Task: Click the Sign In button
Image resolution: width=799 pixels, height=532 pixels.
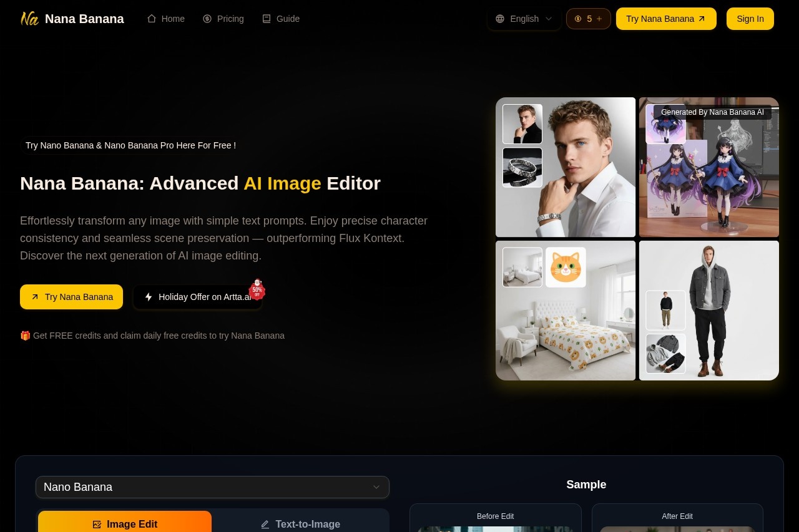Action: tap(750, 19)
